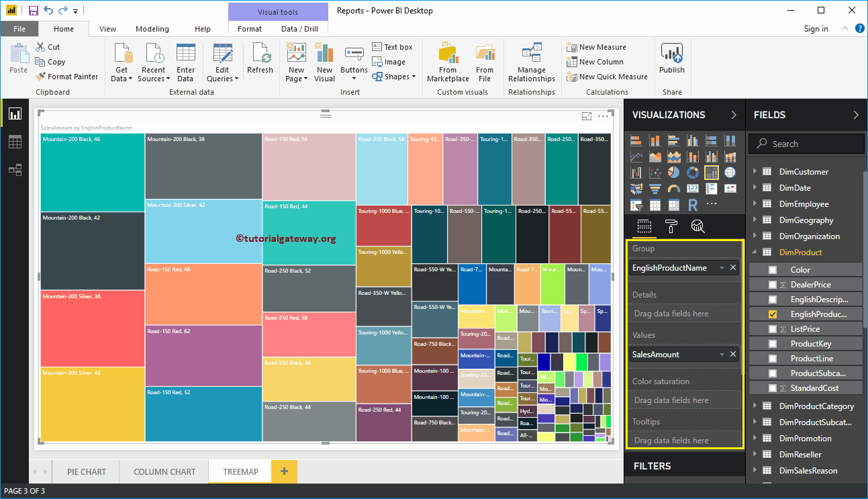The image size is (868, 499).
Task: Pick the Donut chart visualization icon
Action: [x=693, y=173]
